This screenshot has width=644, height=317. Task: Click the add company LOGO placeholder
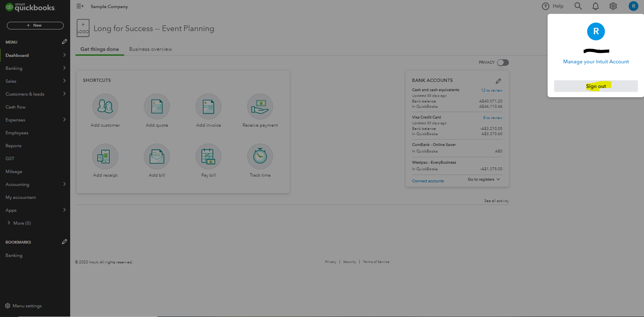[83, 28]
